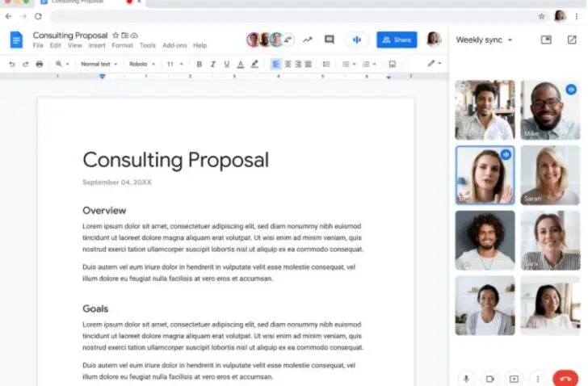Align text to the left
The height and width of the screenshot is (386, 588).
tap(275, 64)
